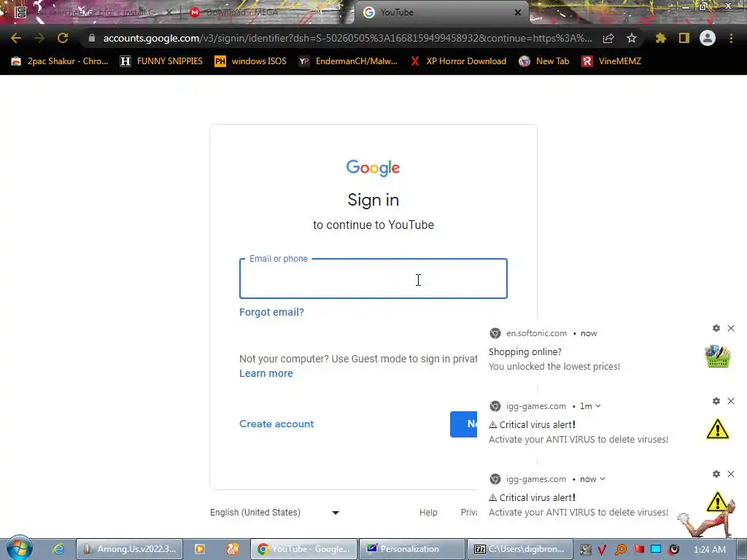Click the round speaker-like tray icon
This screenshot has height=560, width=747.
click(x=673, y=550)
